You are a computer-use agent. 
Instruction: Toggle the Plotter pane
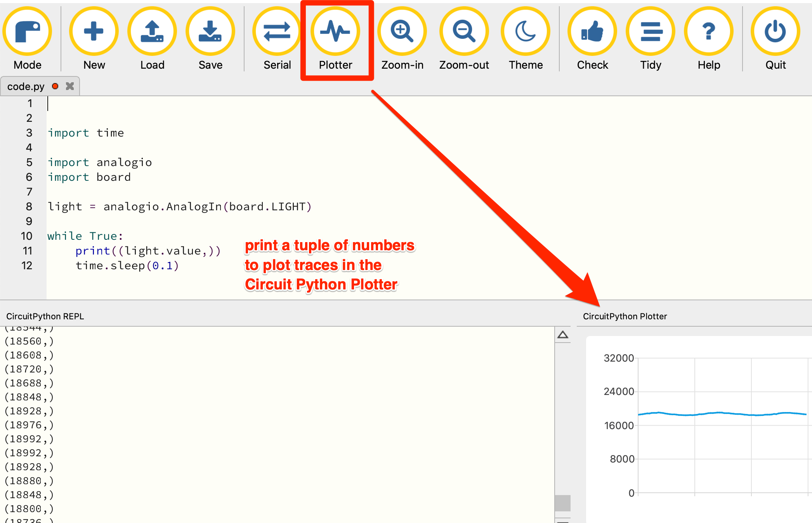[x=336, y=32]
